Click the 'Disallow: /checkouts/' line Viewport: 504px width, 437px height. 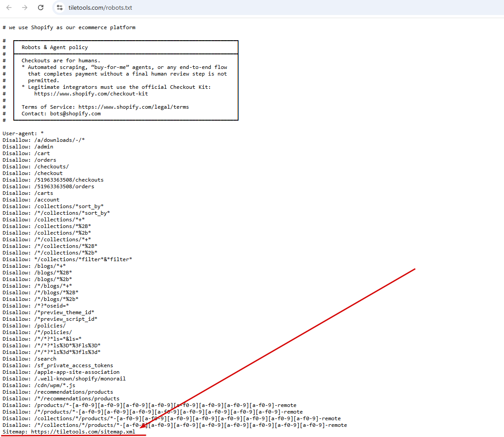click(36, 167)
